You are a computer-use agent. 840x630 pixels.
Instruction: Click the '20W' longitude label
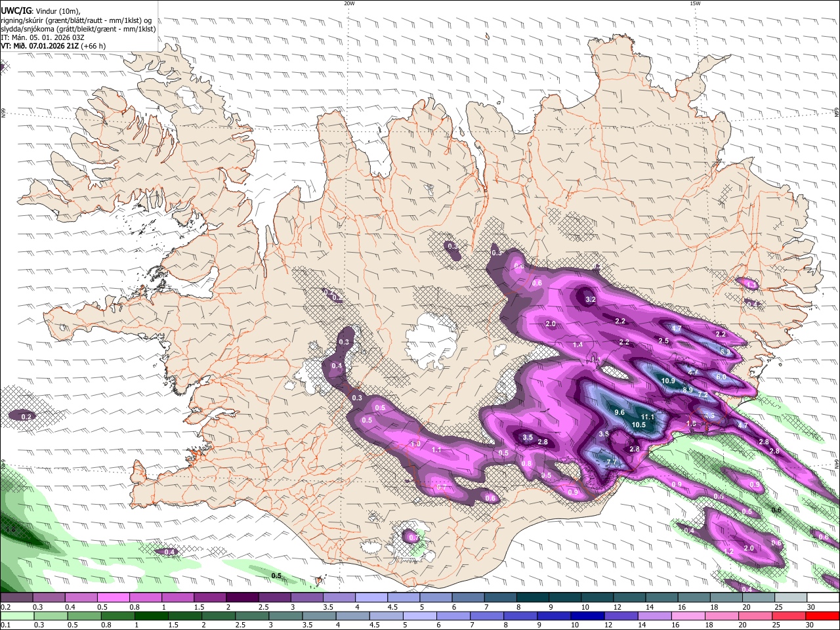click(349, 3)
